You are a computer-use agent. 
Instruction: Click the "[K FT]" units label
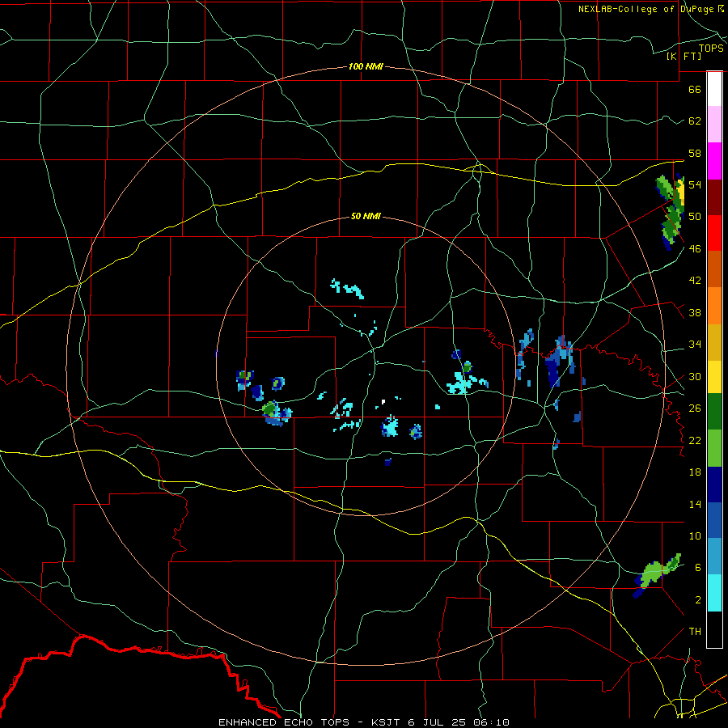[x=684, y=56]
